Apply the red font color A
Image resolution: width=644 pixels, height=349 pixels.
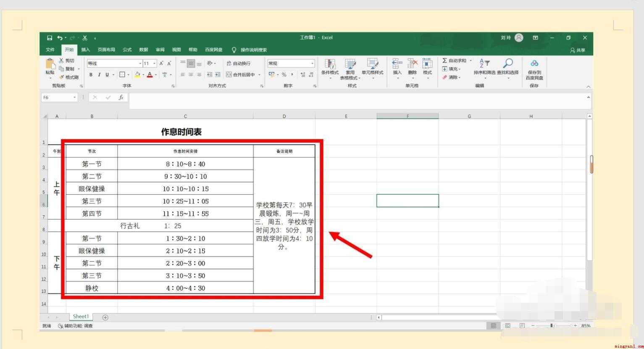pos(150,75)
